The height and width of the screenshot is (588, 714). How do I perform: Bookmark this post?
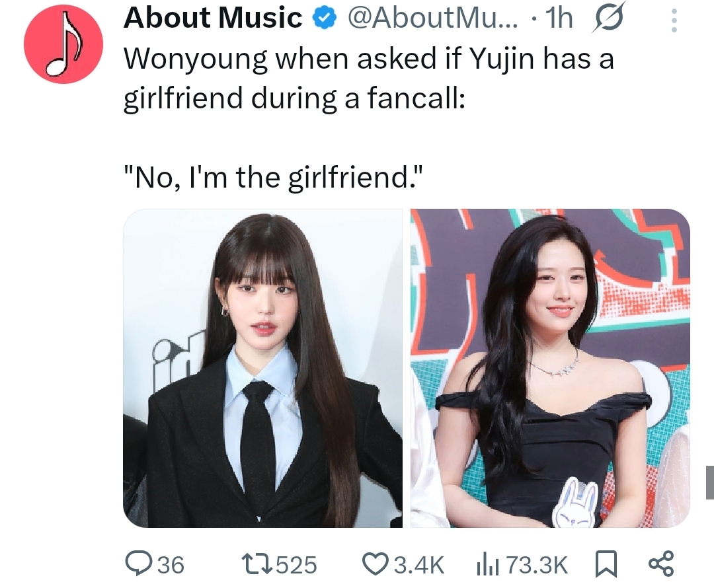click(606, 564)
